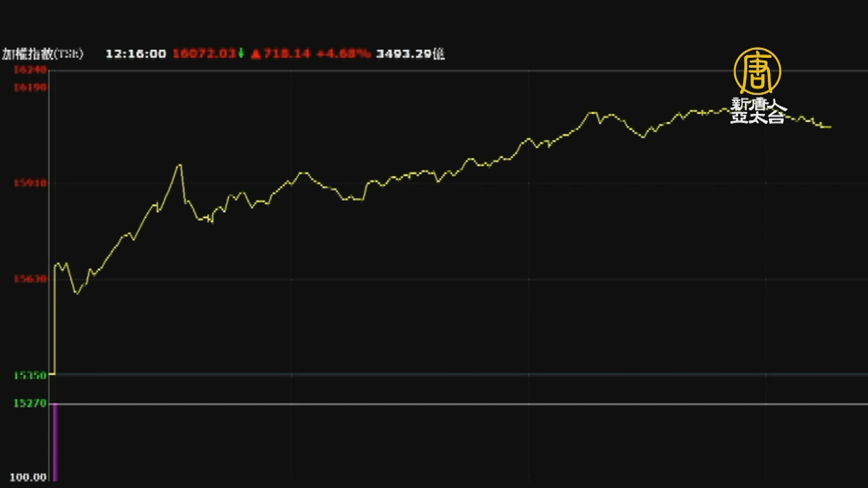868x488 pixels.
Task: Click the point change value 718.14
Action: coord(287,54)
